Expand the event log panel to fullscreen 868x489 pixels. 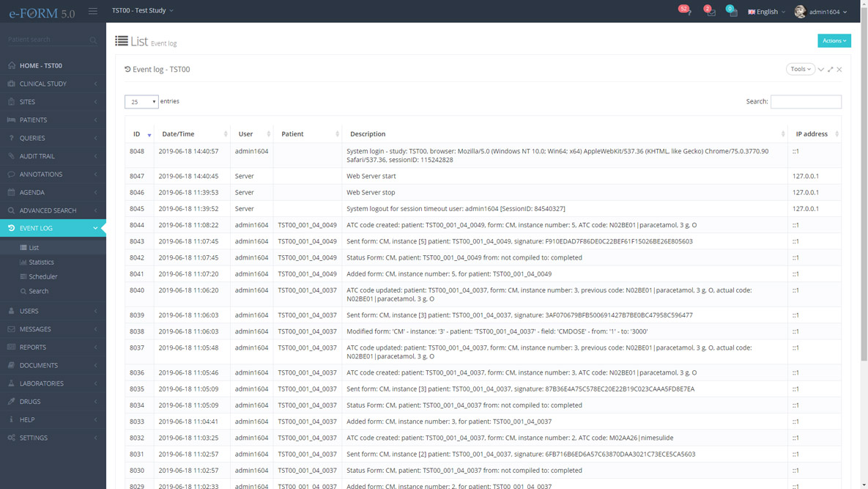click(x=831, y=70)
